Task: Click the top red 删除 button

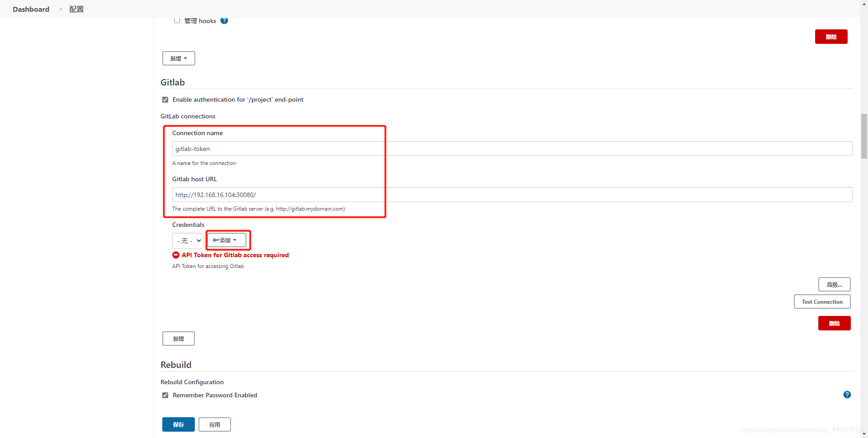Action: (x=831, y=37)
